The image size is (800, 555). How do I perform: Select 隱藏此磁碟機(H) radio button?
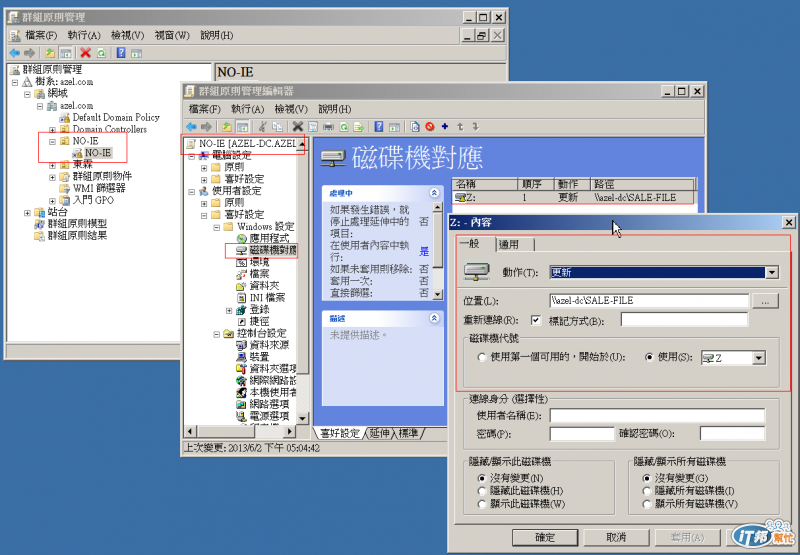(482, 491)
